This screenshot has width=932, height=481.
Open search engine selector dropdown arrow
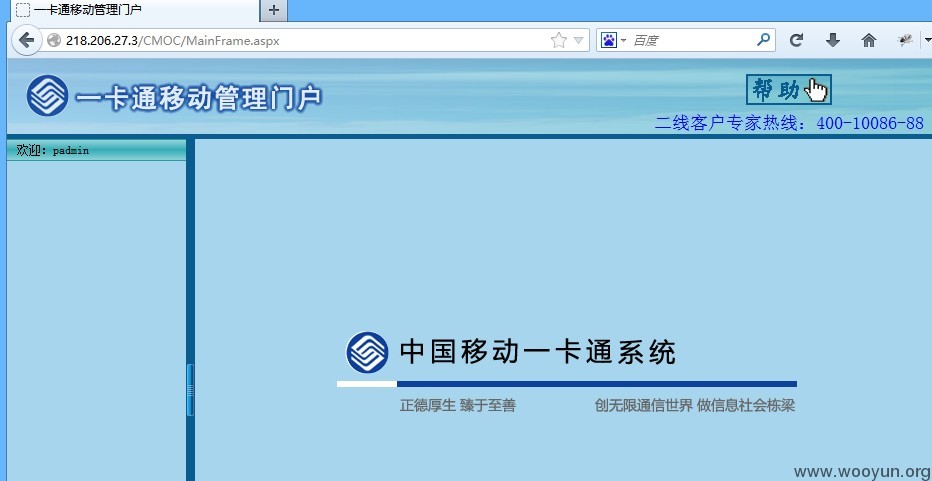[623, 40]
